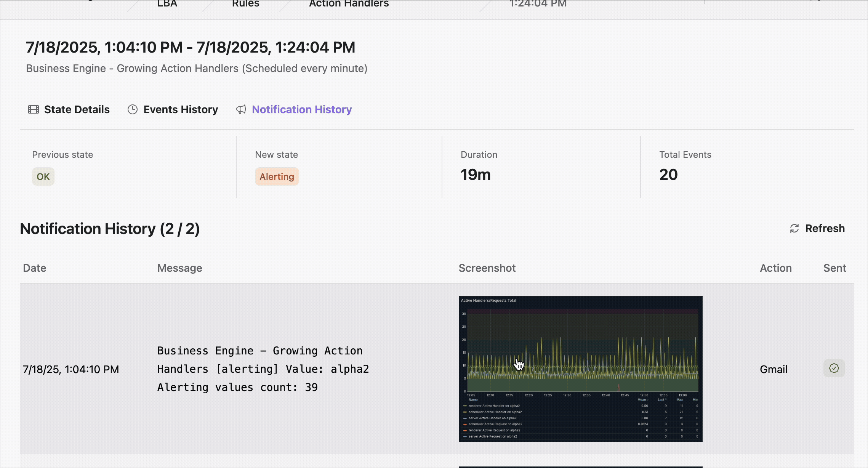Click the time range heading 1:04:10 PM - 1:24:04 PM

point(191,47)
